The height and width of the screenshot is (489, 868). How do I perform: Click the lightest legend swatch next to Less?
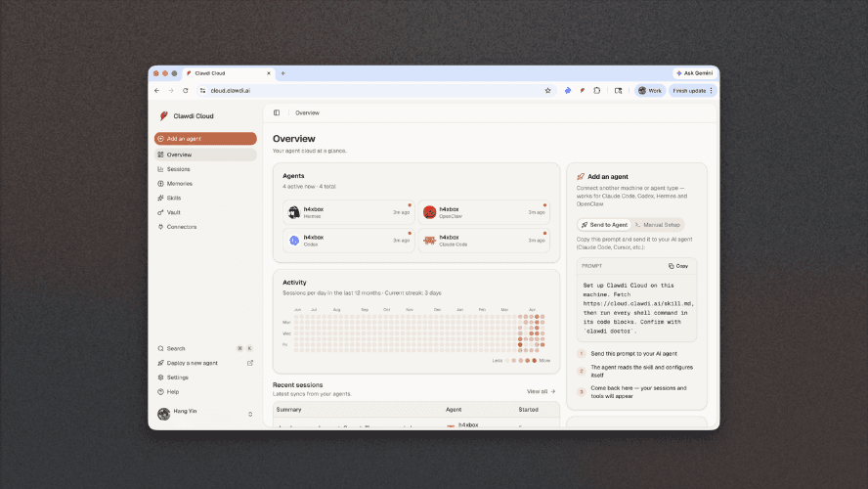click(507, 361)
